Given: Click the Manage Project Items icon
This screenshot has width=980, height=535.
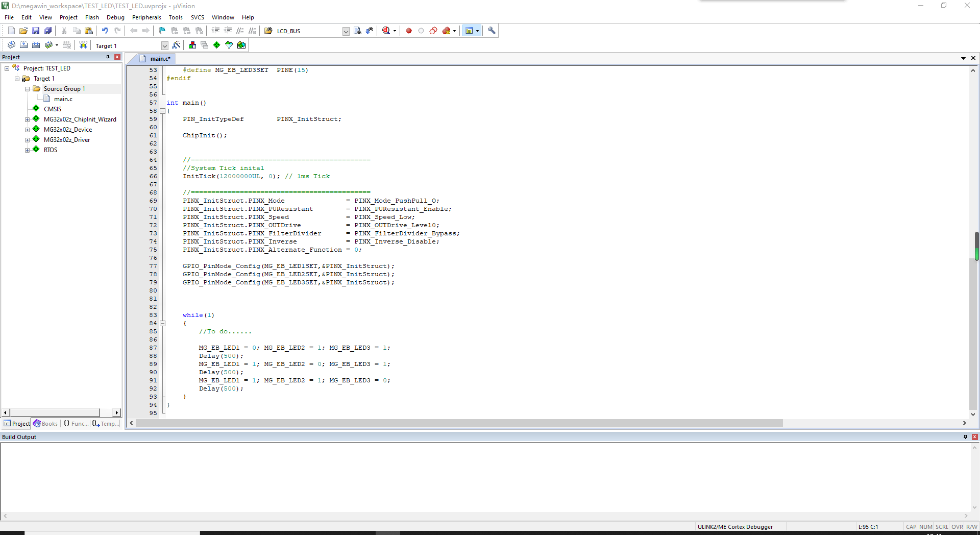Looking at the screenshot, I should 192,45.
